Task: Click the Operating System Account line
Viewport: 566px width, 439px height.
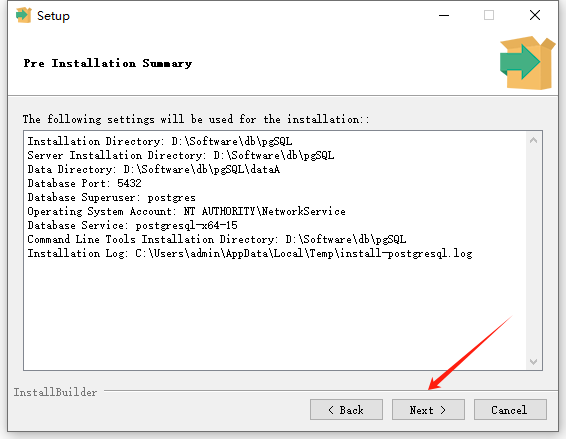Action: point(187,211)
